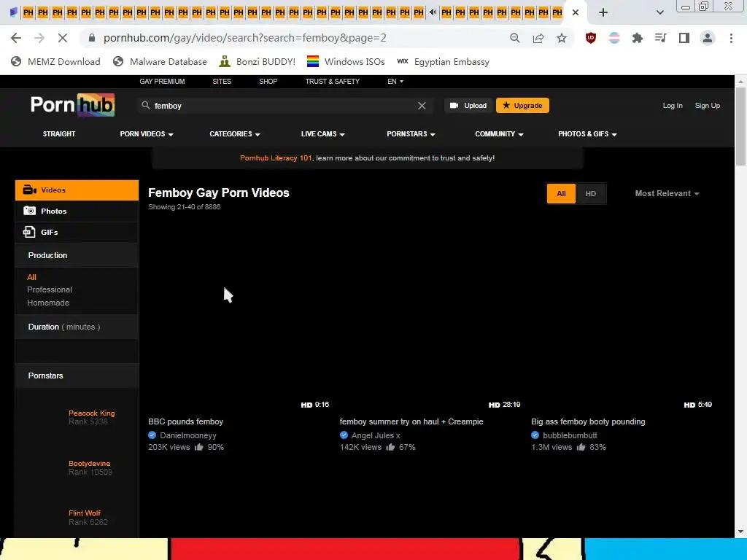Image resolution: width=747 pixels, height=560 pixels.
Task: Select the GIFs sidebar tab
Action: pyautogui.click(x=77, y=232)
